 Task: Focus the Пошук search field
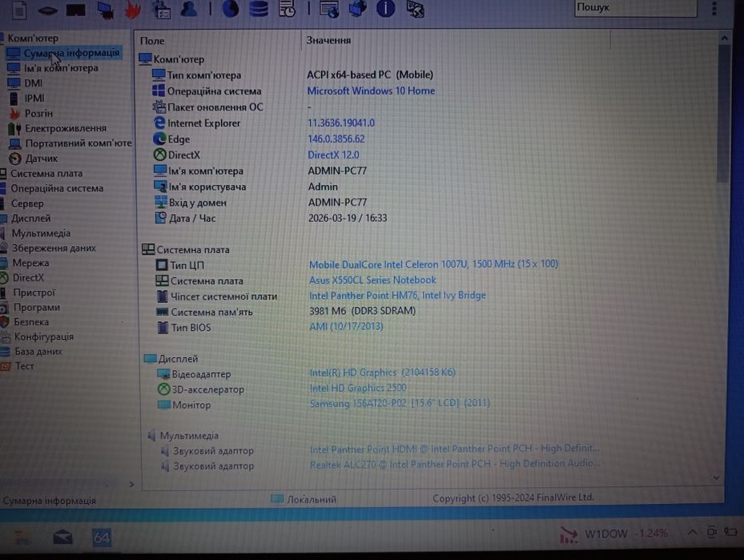pos(635,8)
